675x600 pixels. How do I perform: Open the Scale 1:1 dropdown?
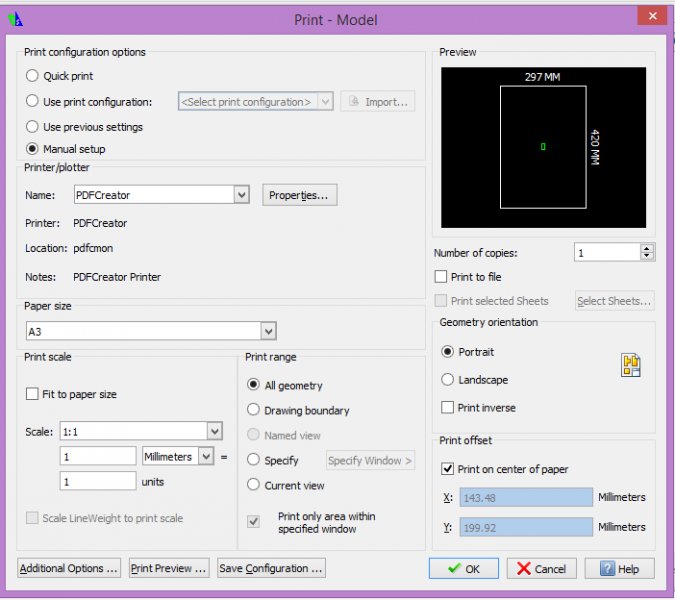pyautogui.click(x=214, y=431)
